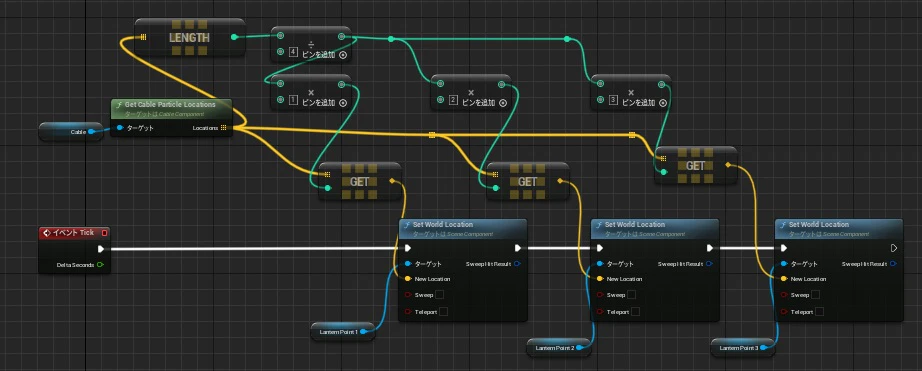This screenshot has height=371, width=922.
Task: Click the LENGTH node array input pin
Action: (143, 37)
